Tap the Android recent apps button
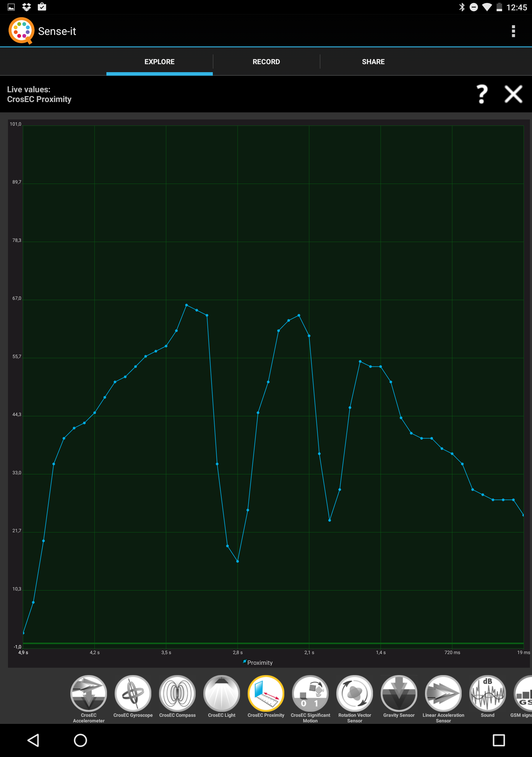Screen dimensions: 532x757 tap(499, 740)
